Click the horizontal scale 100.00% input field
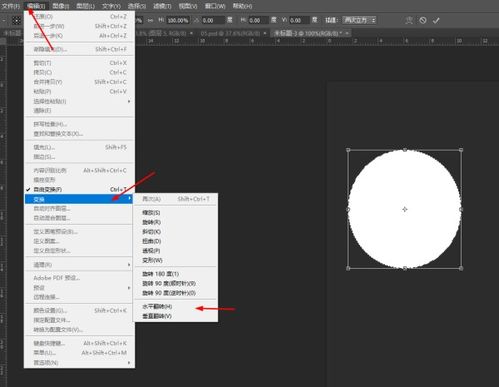Image resolution: width=499 pixels, height=387 pixels. 178,20
